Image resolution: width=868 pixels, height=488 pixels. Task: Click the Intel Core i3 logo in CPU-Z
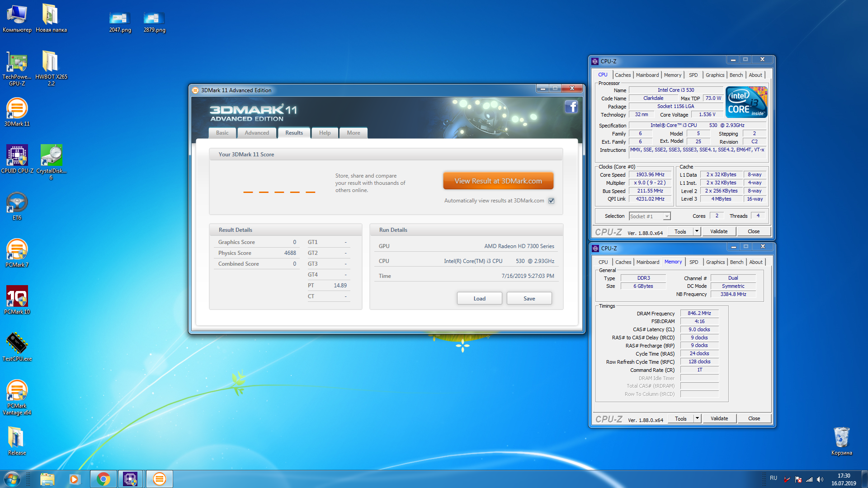[746, 103]
